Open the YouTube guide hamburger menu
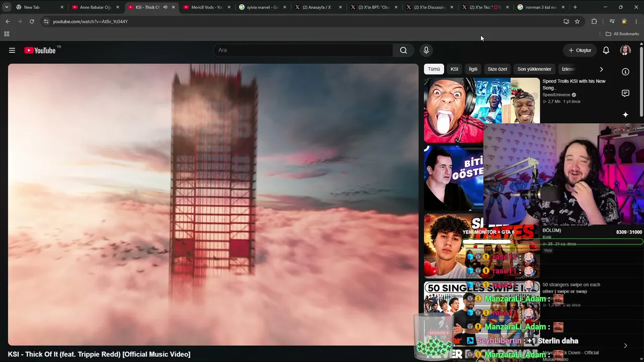Screen dimensions: 644x362 tap(12, 50)
